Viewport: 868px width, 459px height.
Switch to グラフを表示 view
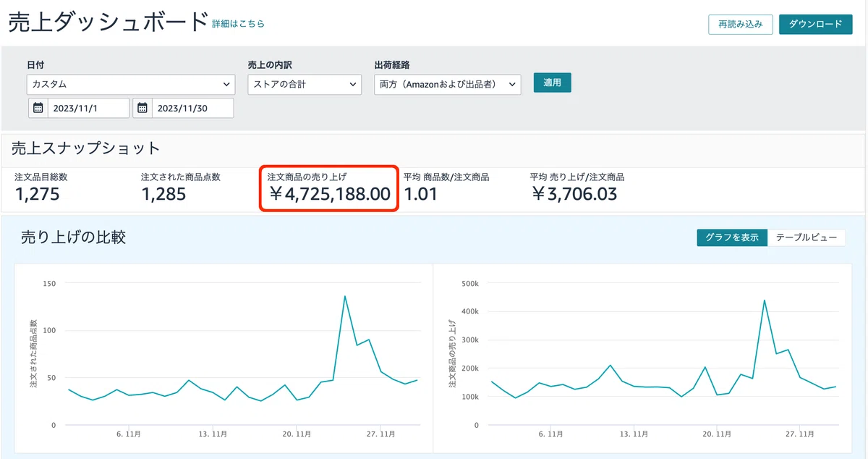click(731, 237)
